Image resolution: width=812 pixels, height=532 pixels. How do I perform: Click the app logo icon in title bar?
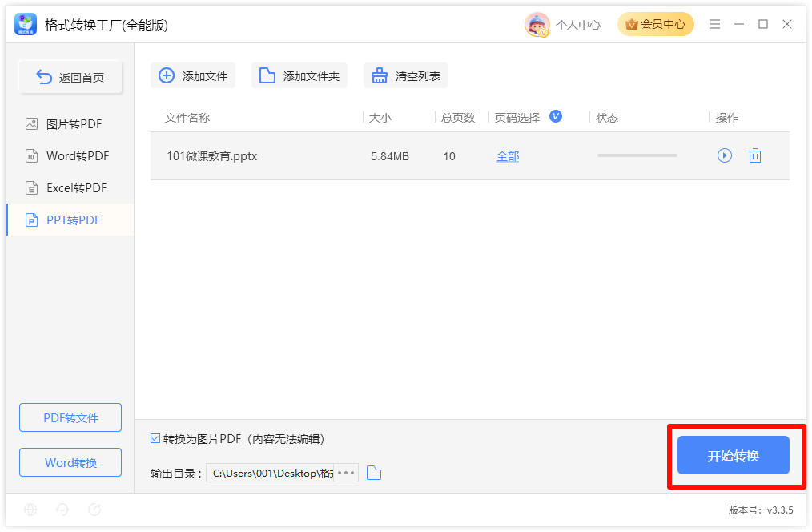pos(26,24)
